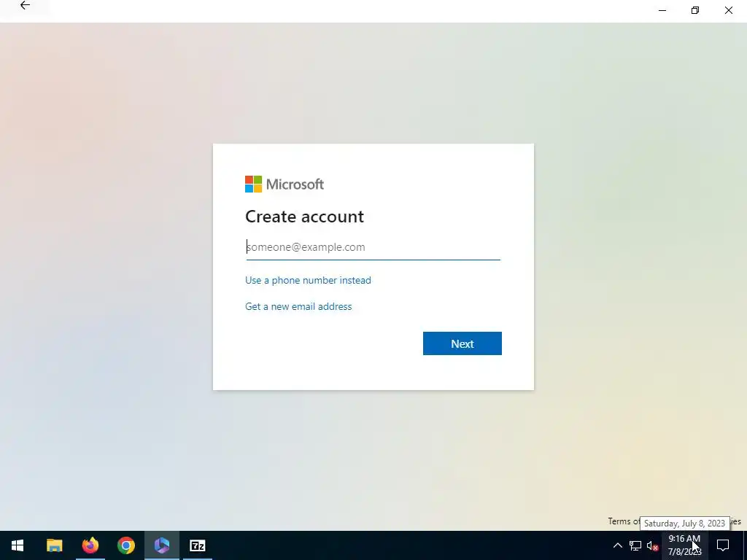Screen dimensions: 747x560
Task: Open Firefox from the taskbar
Action: (90, 545)
